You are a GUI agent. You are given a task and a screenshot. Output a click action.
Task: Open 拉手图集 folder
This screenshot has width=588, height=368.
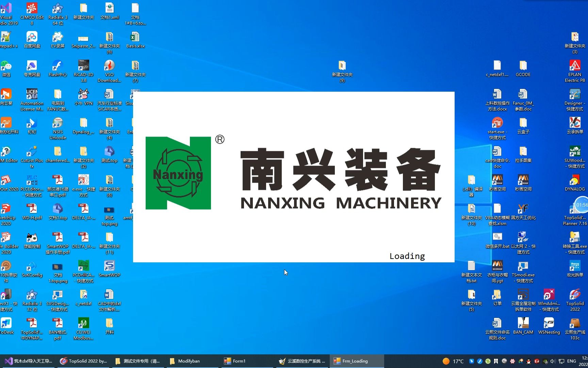point(523,154)
